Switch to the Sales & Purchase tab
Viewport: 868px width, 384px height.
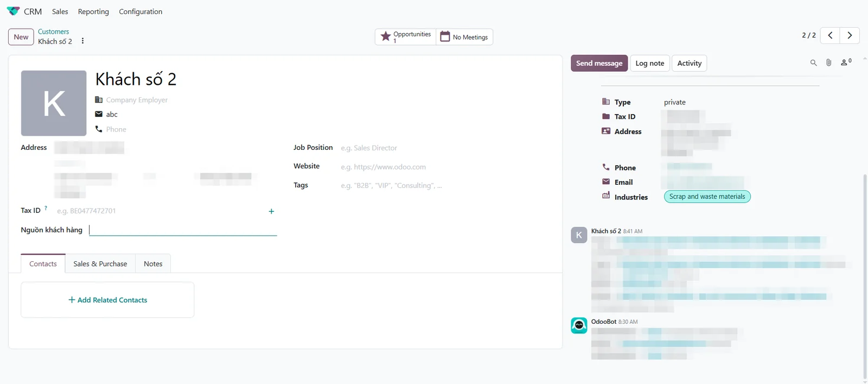[x=100, y=263]
